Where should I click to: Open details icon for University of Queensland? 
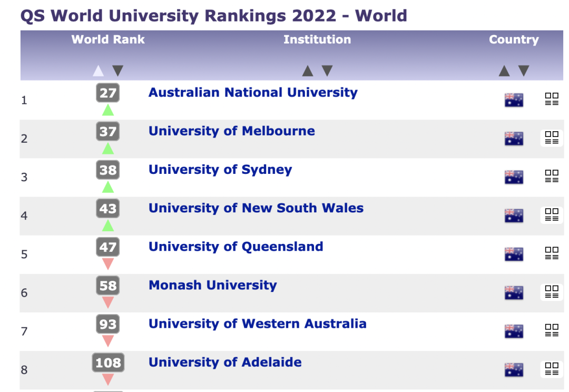click(x=552, y=253)
